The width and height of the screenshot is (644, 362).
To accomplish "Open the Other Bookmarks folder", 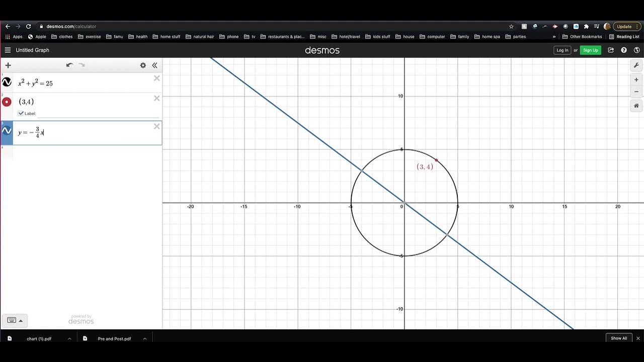I will 582,37.
